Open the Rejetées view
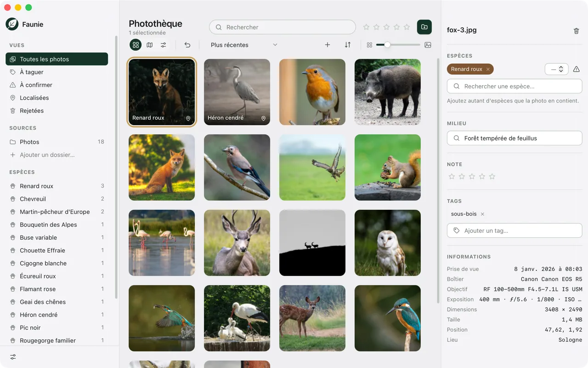588x368 pixels. point(57,110)
